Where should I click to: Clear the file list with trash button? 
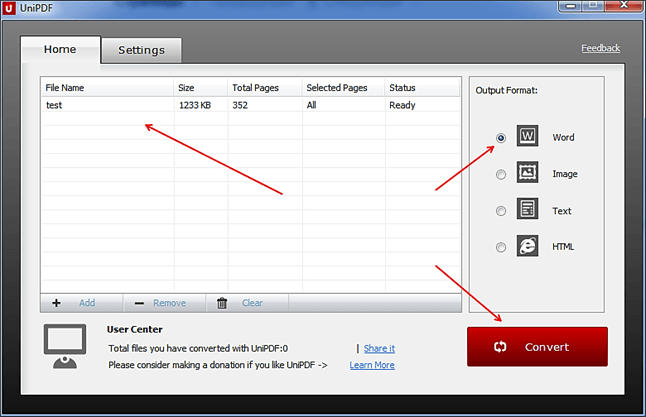coord(240,302)
